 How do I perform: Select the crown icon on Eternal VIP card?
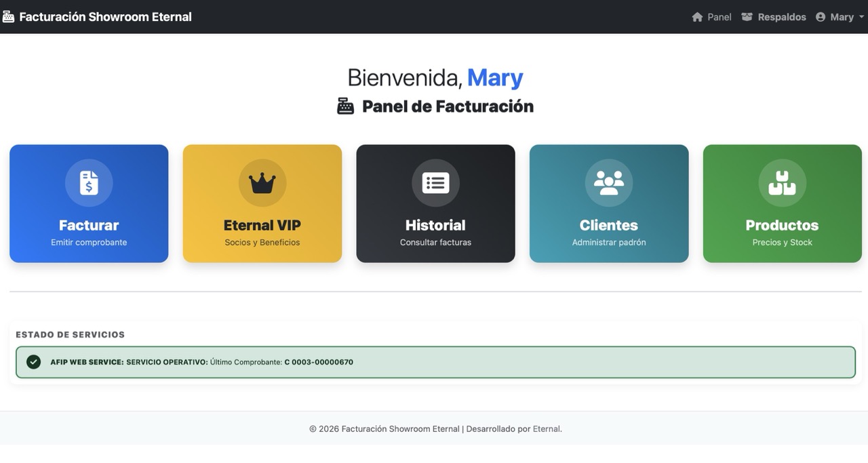(262, 182)
